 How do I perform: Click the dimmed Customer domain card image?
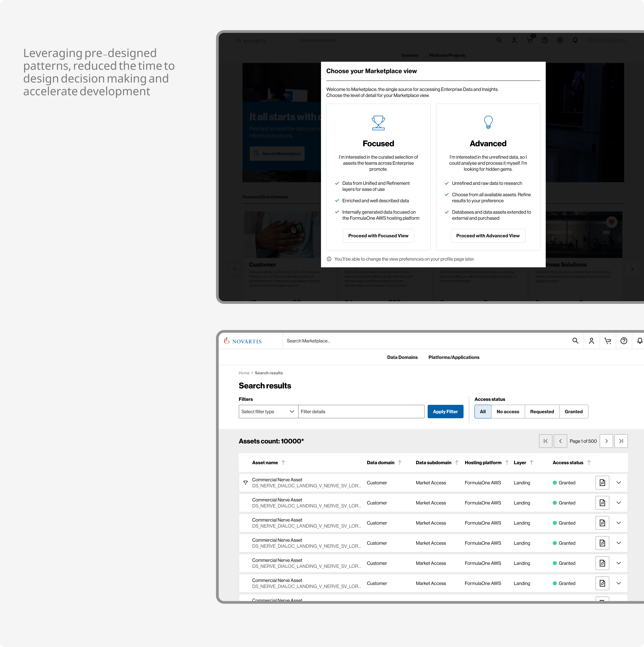click(x=283, y=234)
